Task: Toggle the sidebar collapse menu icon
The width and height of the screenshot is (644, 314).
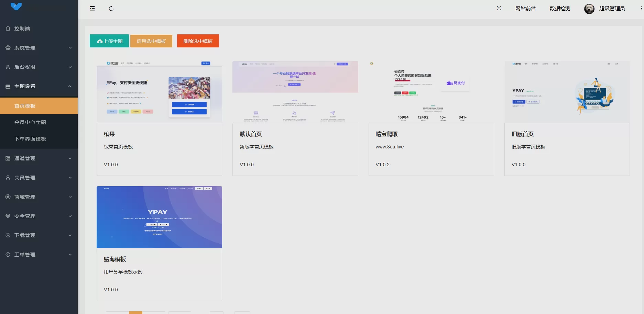Action: [92, 9]
